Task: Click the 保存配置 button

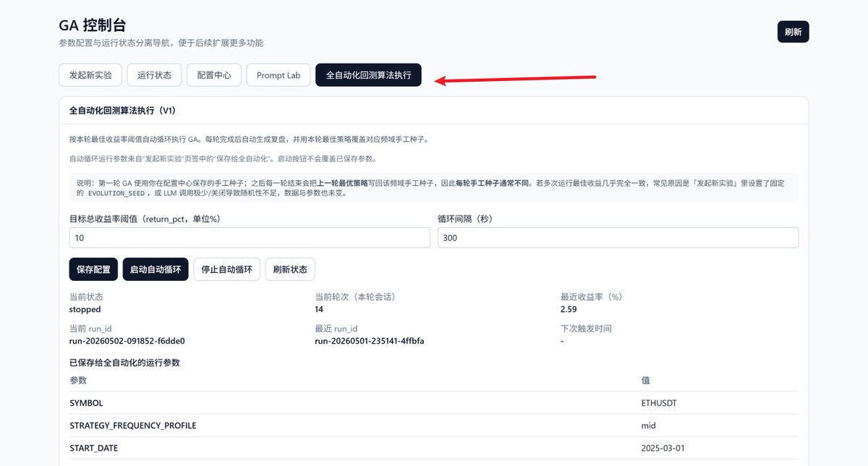Action: pyautogui.click(x=93, y=269)
